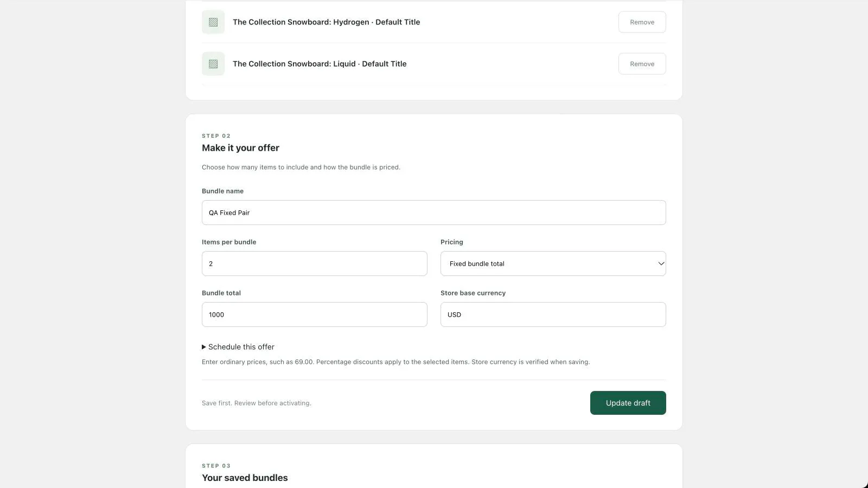868x488 pixels.
Task: Select the Bundle total field showing 1000
Action: pyautogui.click(x=314, y=314)
